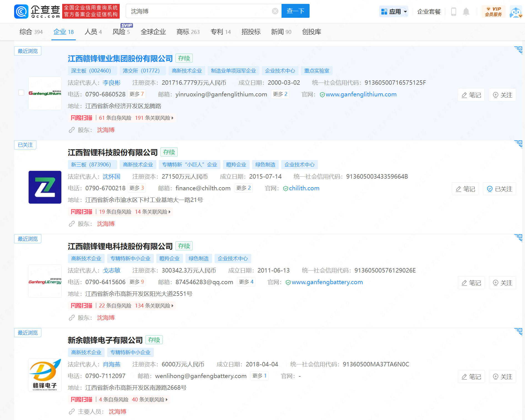Expand 更多 3 phones for 江西智锂科技
The width and height of the screenshot is (525, 420).
pyautogui.click(x=137, y=188)
